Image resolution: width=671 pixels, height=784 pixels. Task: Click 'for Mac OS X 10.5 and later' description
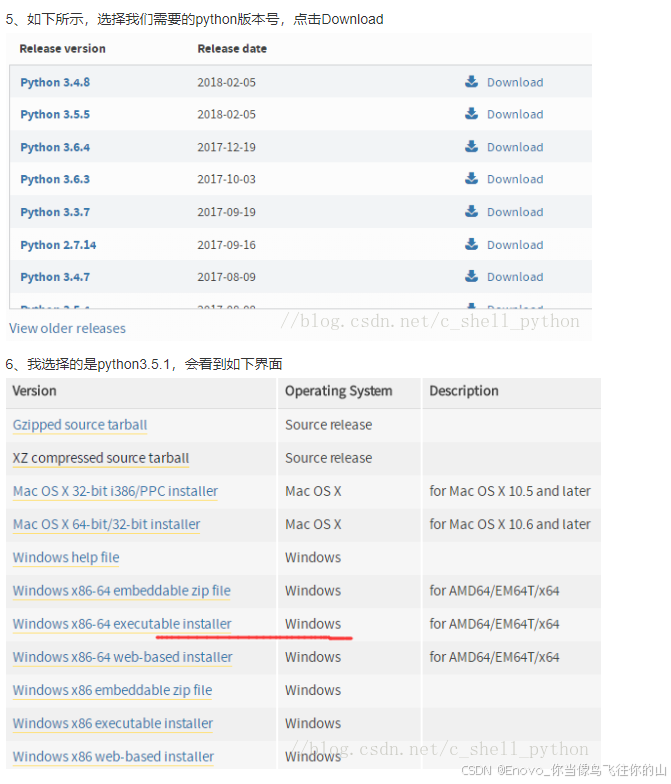coord(510,492)
